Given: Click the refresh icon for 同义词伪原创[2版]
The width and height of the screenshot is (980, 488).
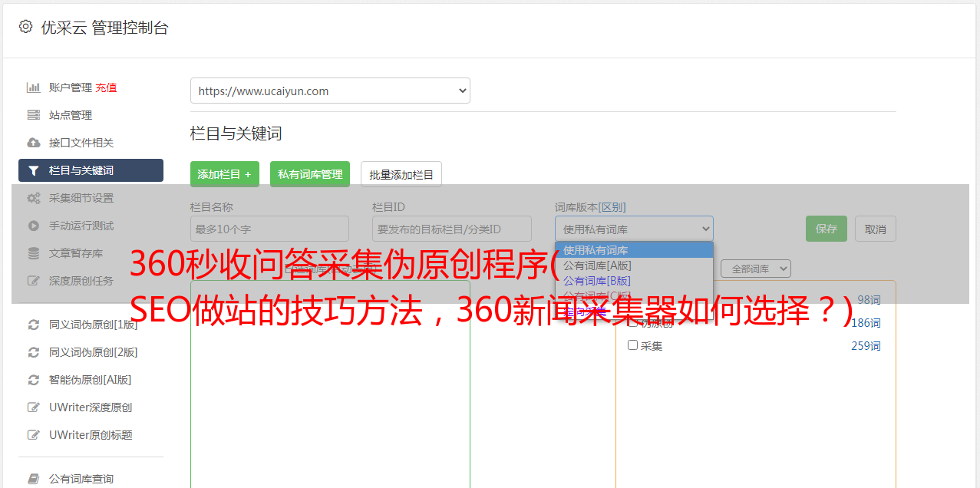Looking at the screenshot, I should coord(33,352).
